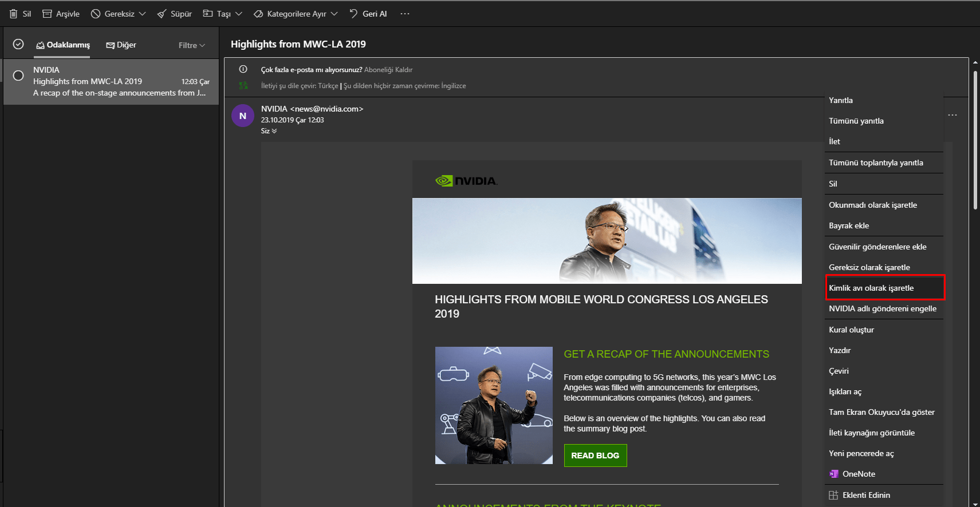Image resolution: width=980 pixels, height=507 pixels.
Task: Click the OneNote icon in menu
Action: point(834,474)
